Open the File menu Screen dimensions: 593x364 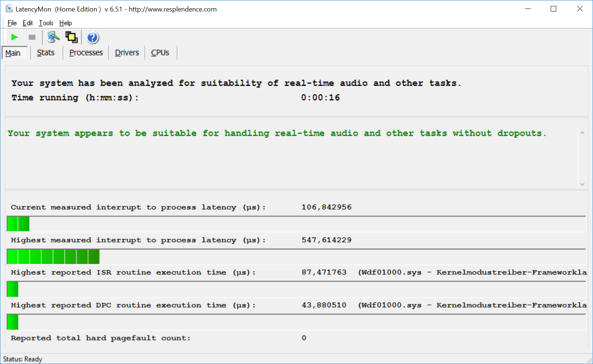point(12,23)
